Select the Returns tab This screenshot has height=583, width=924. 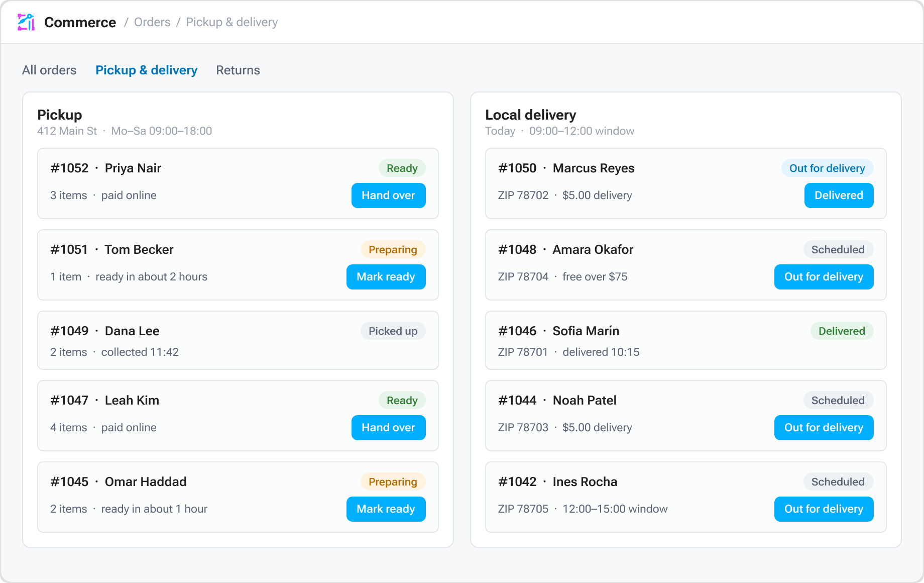(x=238, y=70)
